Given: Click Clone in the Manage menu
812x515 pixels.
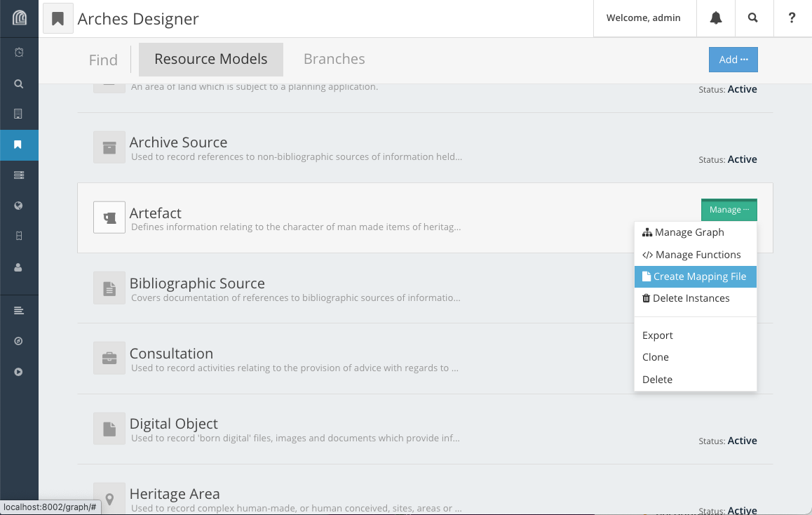Looking at the screenshot, I should click(655, 357).
